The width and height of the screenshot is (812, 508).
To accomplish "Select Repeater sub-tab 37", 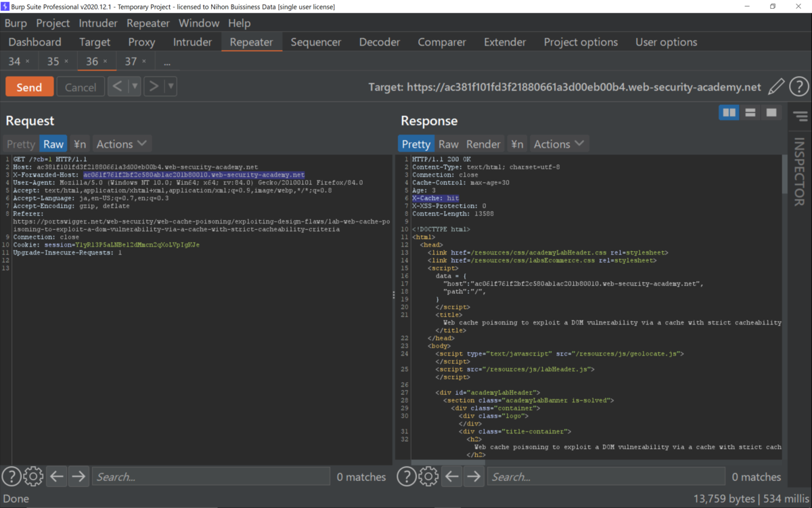I will point(131,61).
